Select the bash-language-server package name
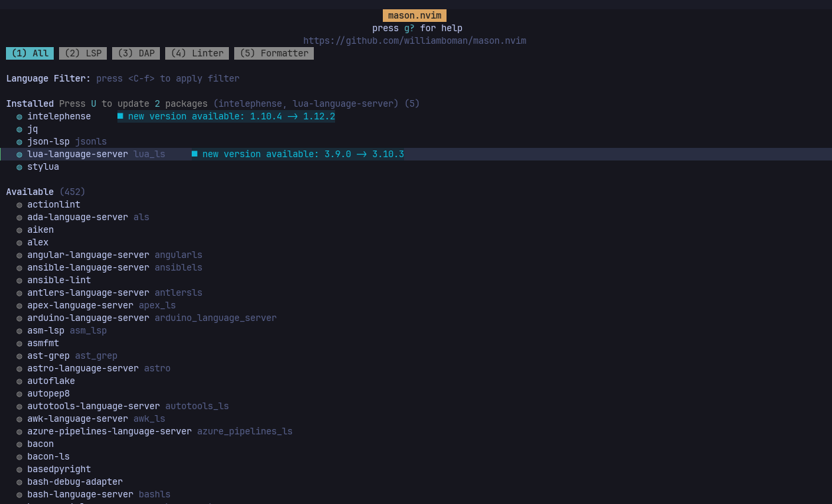Image resolution: width=832 pixels, height=504 pixels. point(80,495)
